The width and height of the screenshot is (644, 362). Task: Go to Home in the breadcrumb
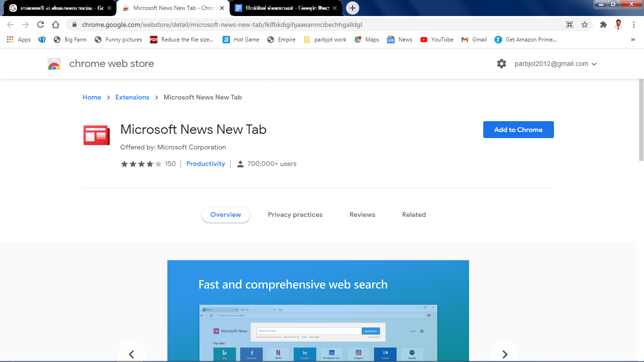(x=91, y=97)
